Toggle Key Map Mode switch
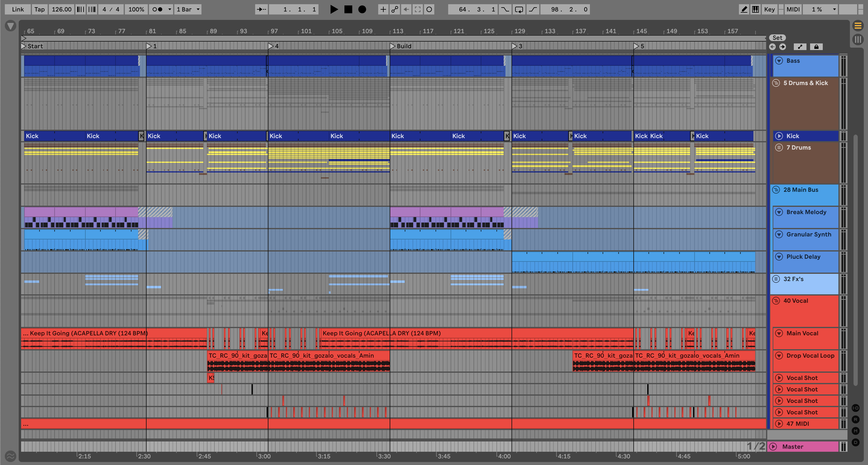The image size is (868, 465). (769, 9)
